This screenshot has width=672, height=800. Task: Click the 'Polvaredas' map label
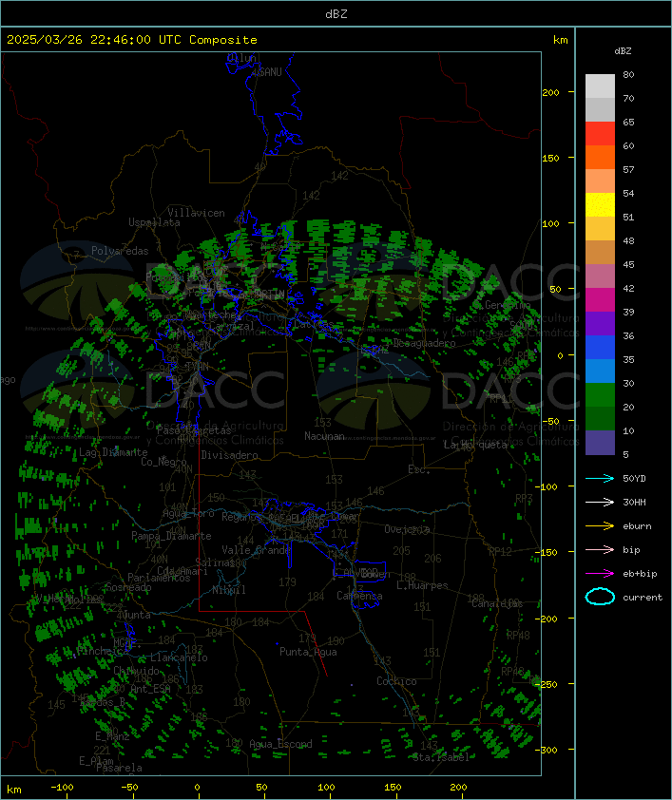tap(120, 251)
